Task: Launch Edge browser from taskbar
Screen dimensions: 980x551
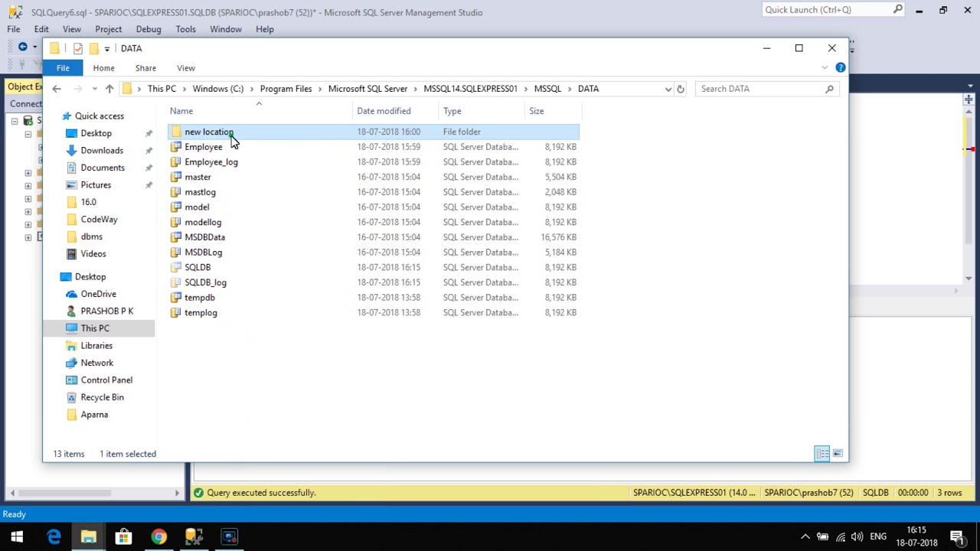Action: pyautogui.click(x=54, y=537)
